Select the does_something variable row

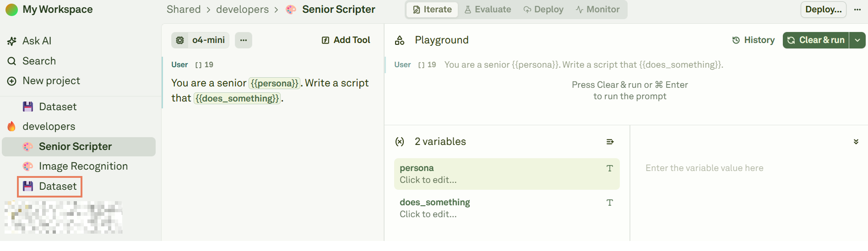click(507, 208)
